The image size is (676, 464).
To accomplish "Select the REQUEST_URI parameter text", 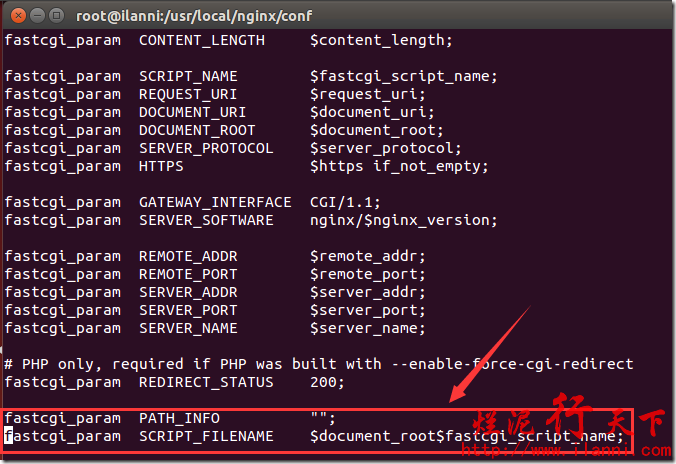I will [188, 95].
